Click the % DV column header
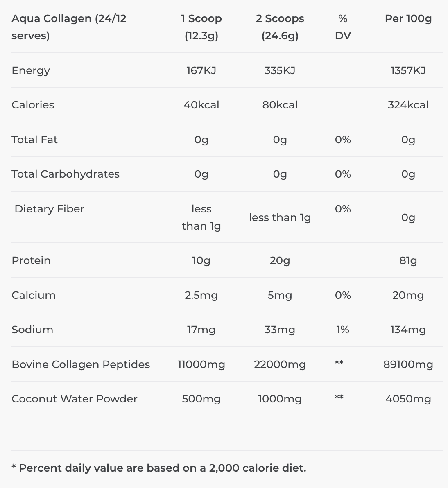Screen dimensions: 448x488 click(x=343, y=27)
